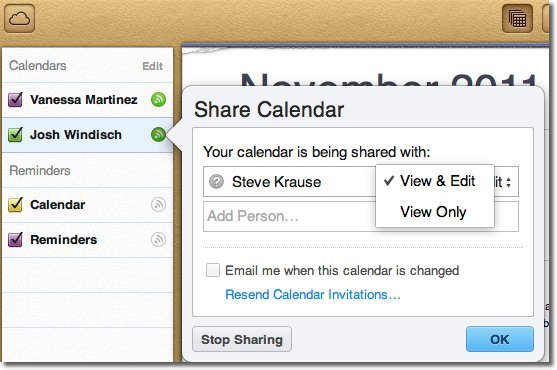This screenshot has width=557, height=370.
Task: Click Resend Calendar Invitations link
Action: point(313,294)
